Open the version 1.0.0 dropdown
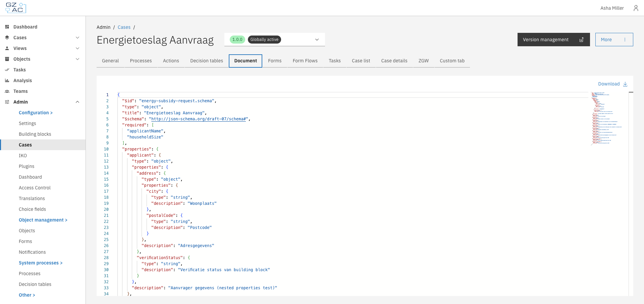The width and height of the screenshot is (644, 304). [x=275, y=40]
